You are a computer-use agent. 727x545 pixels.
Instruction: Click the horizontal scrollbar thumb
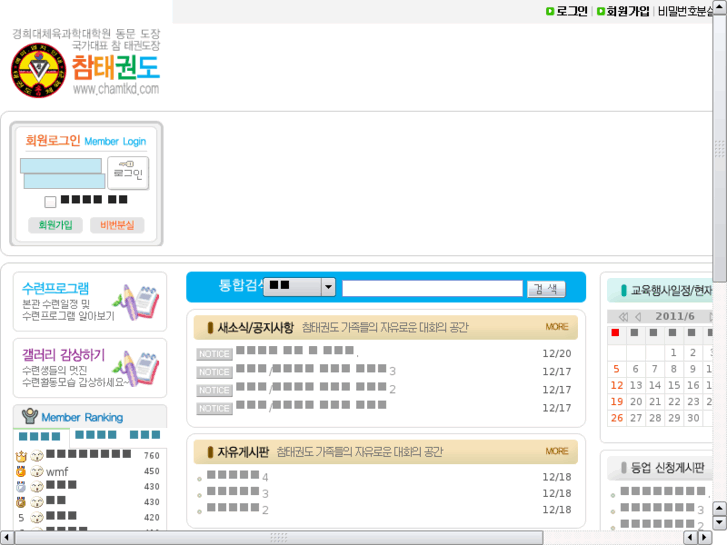(x=279, y=537)
